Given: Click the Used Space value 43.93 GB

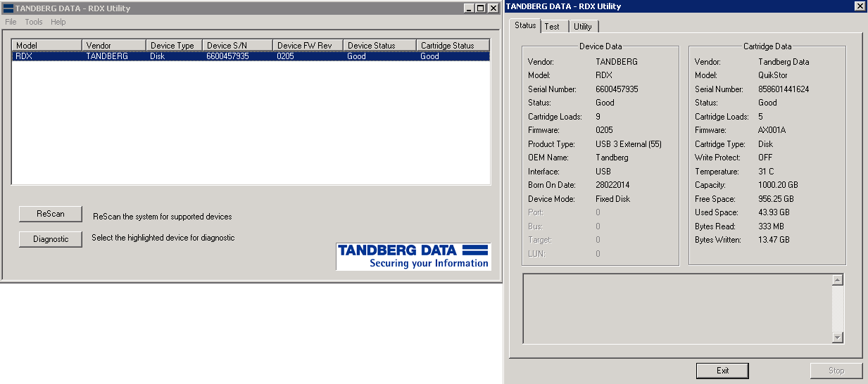Looking at the screenshot, I should [774, 212].
